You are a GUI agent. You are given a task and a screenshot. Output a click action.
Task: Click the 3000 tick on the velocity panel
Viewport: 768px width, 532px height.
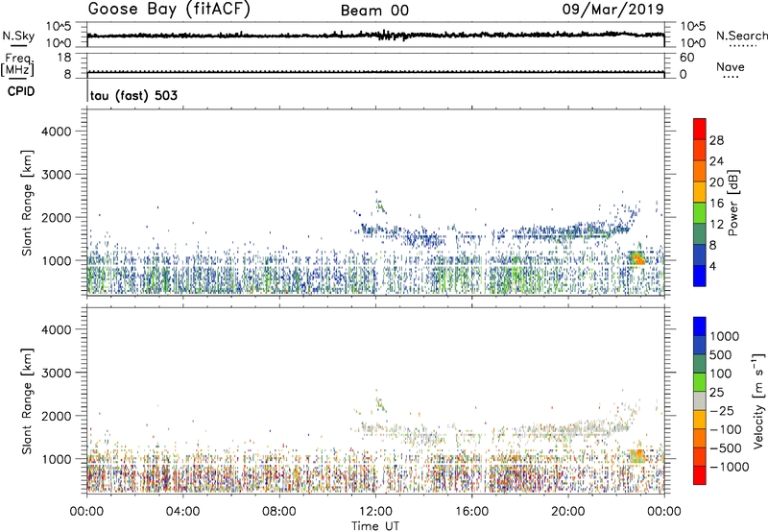[56, 373]
